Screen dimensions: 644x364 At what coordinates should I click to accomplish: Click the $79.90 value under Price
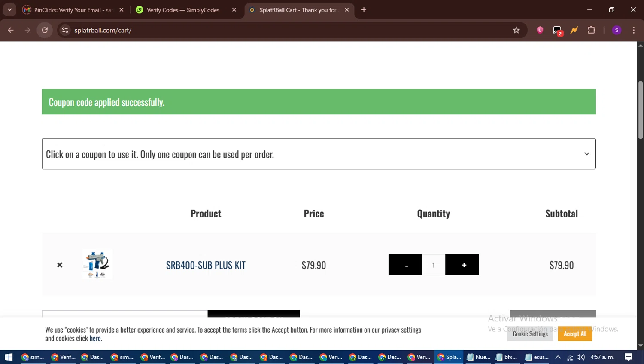[314, 265]
